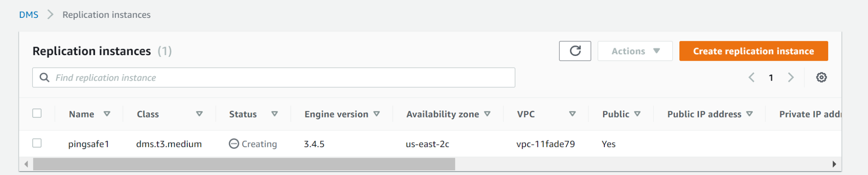Viewport: 868px width, 175px height.
Task: Sort by Availability zone arrow
Action: click(487, 114)
